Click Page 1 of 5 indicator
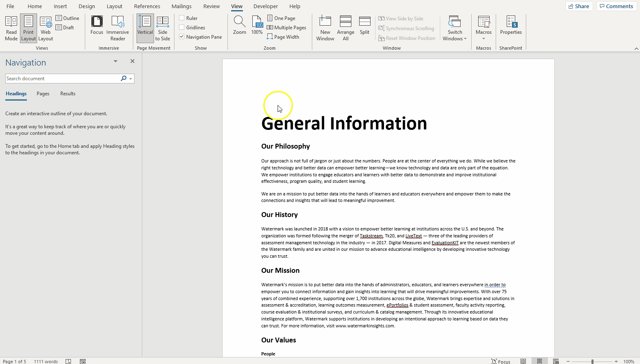The width and height of the screenshot is (640, 364). [15, 361]
